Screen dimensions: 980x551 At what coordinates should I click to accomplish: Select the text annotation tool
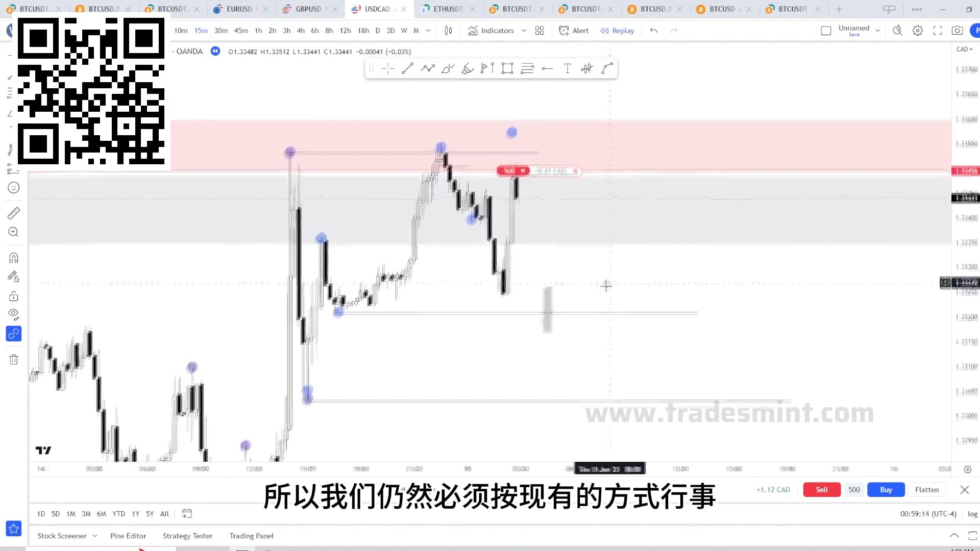[568, 69]
